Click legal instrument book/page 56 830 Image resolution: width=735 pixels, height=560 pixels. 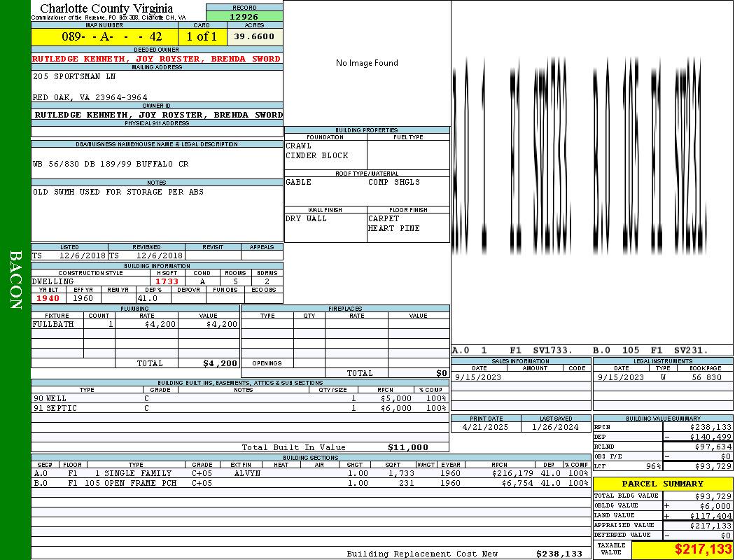click(707, 378)
